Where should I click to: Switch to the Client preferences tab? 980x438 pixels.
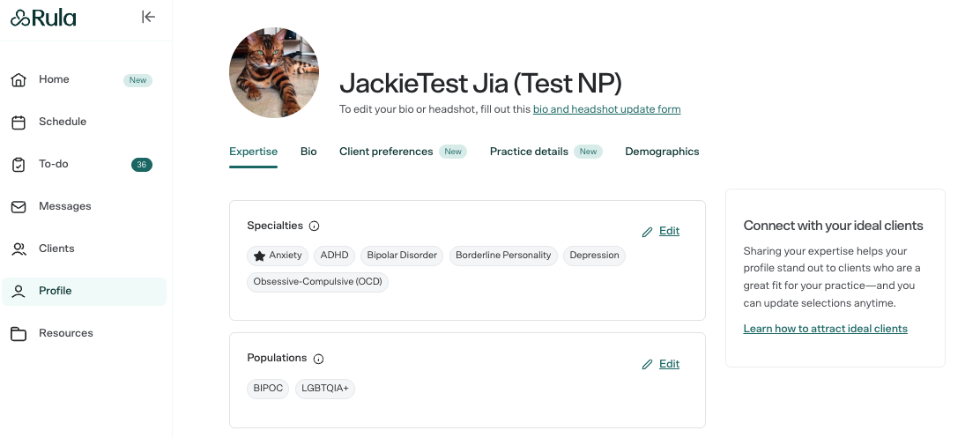coord(386,152)
